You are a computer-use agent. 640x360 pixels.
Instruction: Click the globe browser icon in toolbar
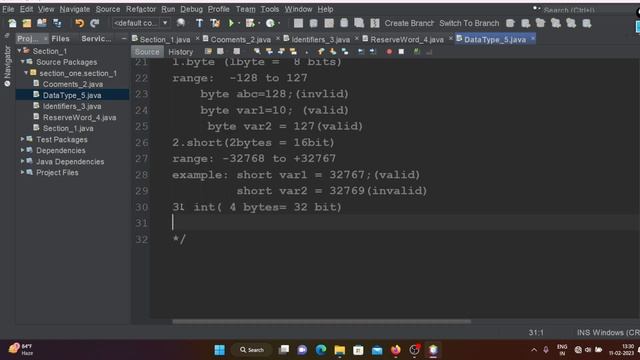[x=181, y=23]
